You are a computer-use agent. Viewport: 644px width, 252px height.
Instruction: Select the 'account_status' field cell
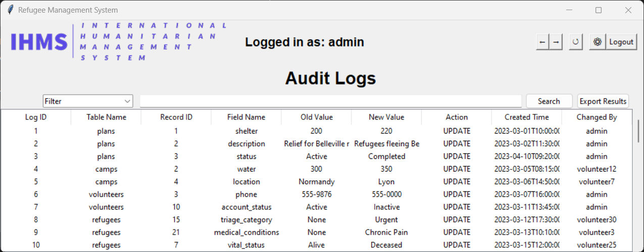(246, 207)
